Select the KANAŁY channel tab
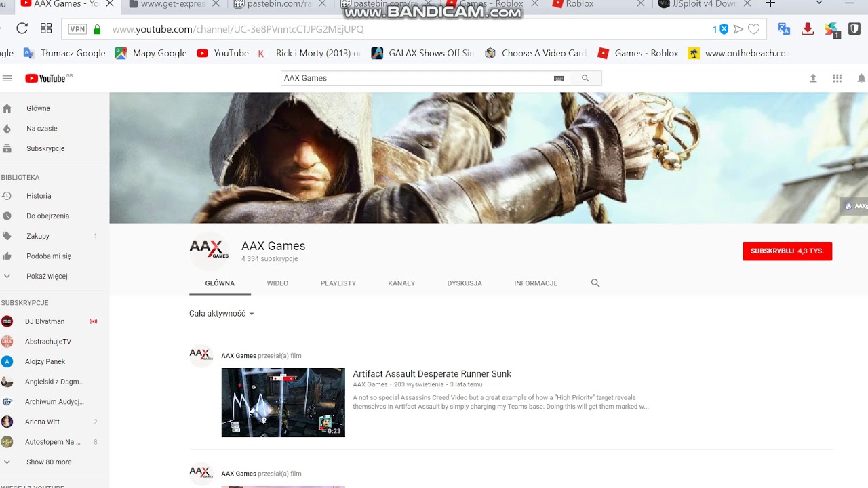Image resolution: width=868 pixels, height=488 pixels. (401, 283)
